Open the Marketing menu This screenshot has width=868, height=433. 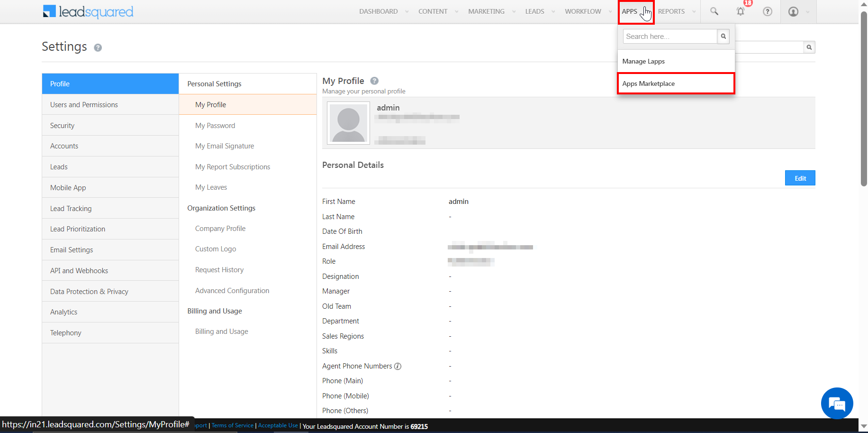pos(486,11)
